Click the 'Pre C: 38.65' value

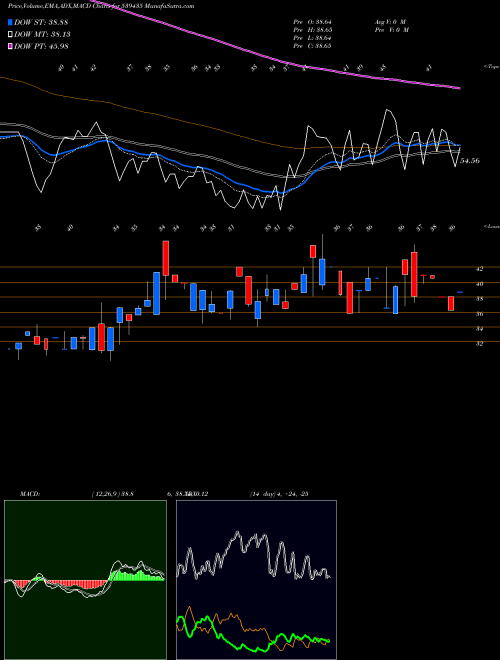[x=313, y=46]
